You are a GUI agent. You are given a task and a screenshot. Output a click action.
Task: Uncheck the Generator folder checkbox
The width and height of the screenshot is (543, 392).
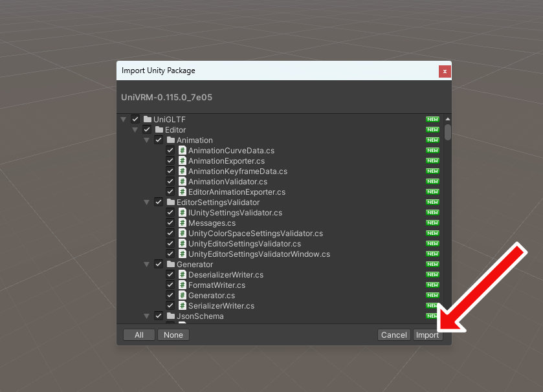click(x=159, y=265)
